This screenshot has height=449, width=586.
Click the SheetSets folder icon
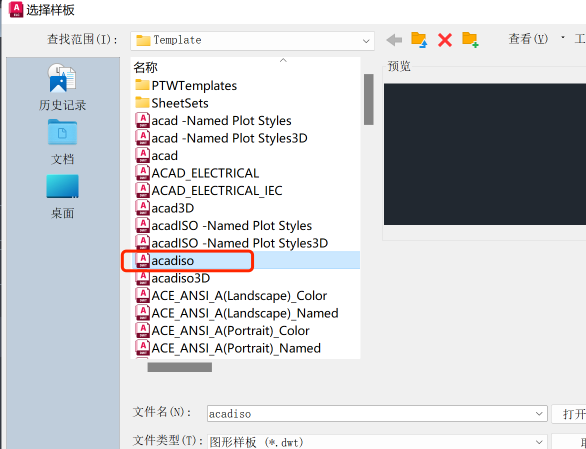pos(142,103)
